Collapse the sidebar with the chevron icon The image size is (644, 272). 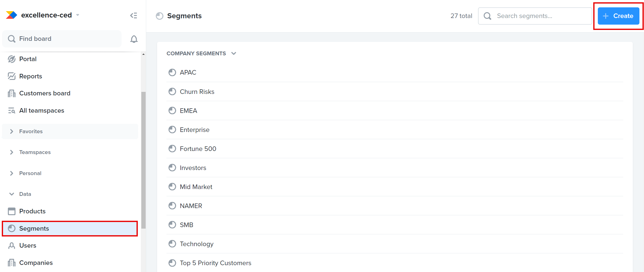[x=133, y=15]
